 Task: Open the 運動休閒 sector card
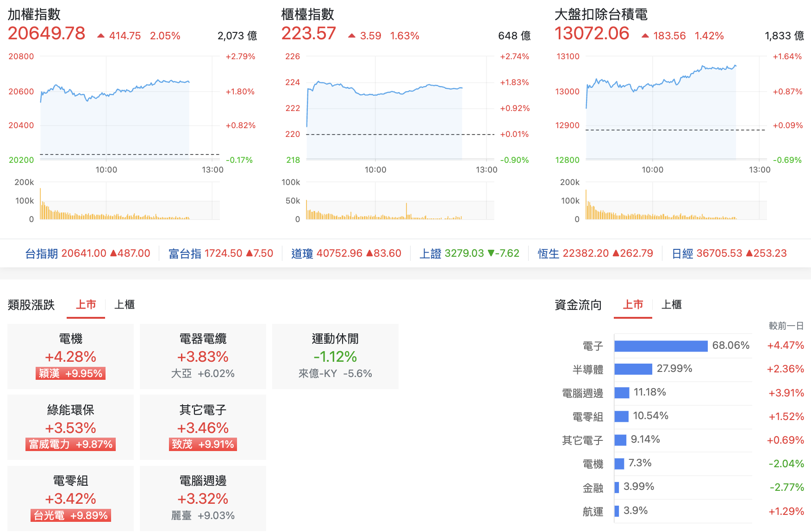(335, 356)
